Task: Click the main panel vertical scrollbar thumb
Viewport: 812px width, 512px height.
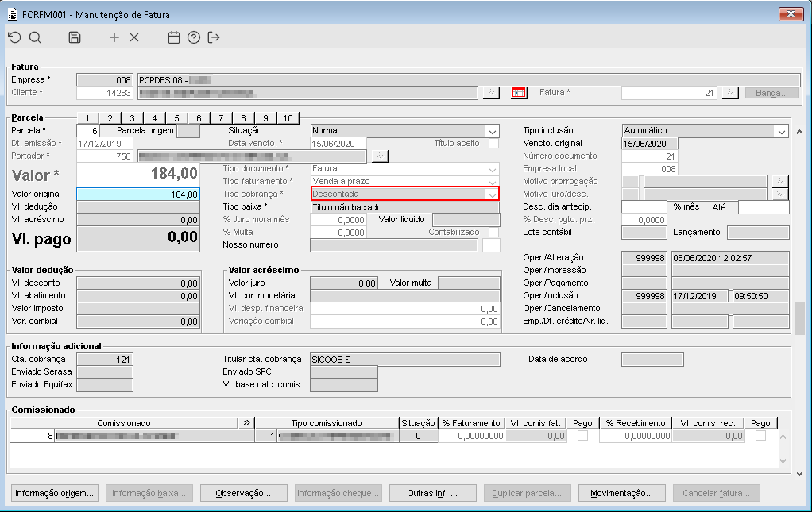Action: pos(800,318)
